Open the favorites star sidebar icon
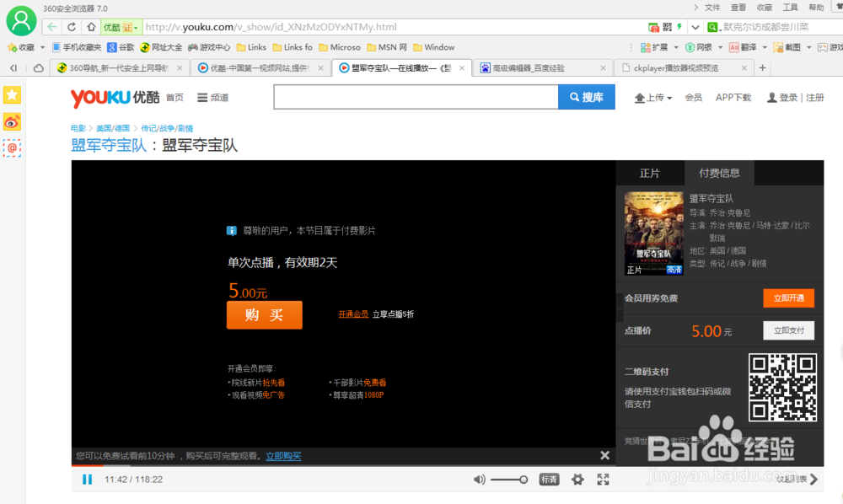The width and height of the screenshot is (843, 504). [x=12, y=95]
